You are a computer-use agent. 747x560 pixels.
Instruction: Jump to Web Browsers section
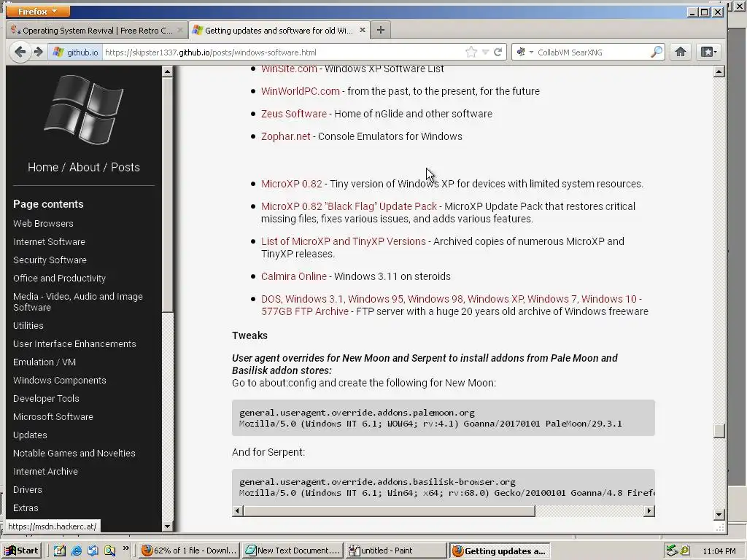tap(43, 223)
